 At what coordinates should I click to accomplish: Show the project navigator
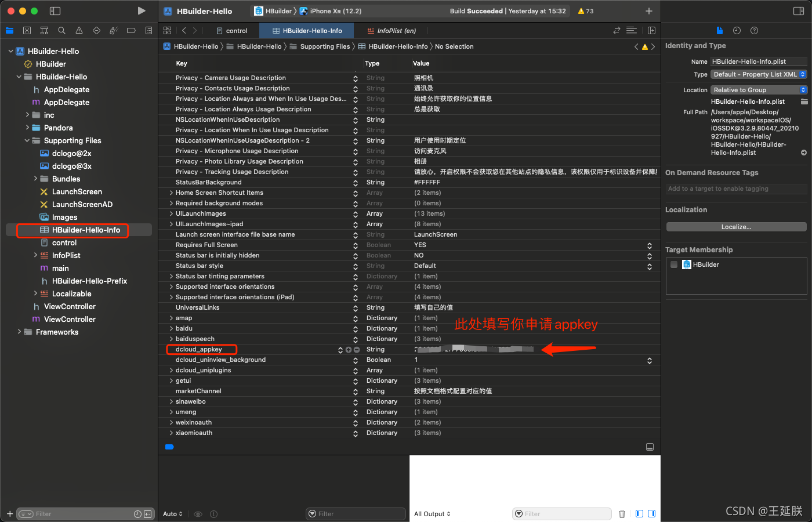pos(9,31)
